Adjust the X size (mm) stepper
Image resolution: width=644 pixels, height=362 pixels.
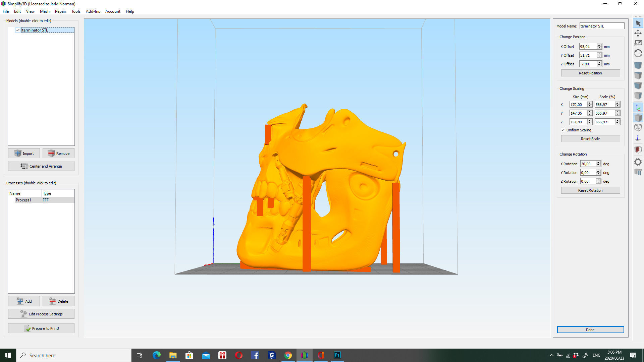[589, 105]
